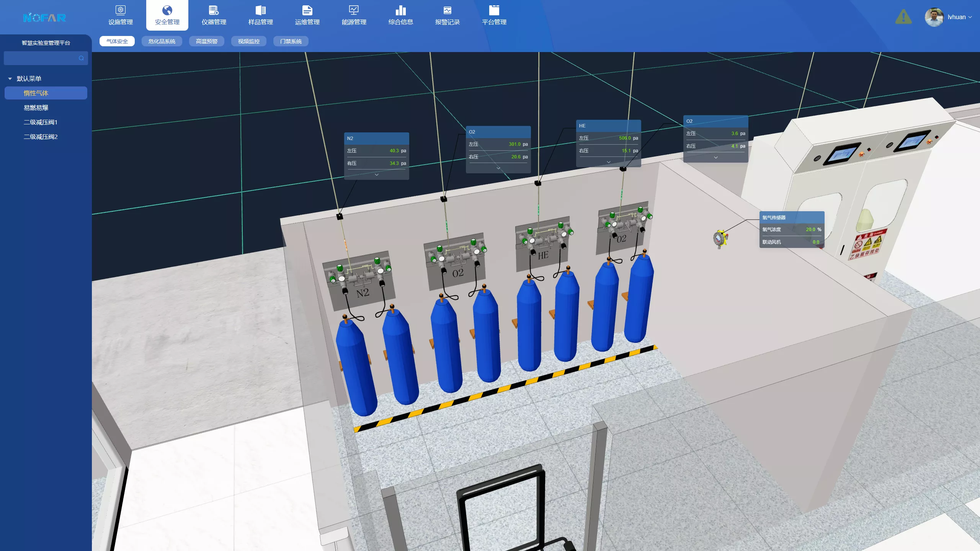The width and height of the screenshot is (980, 551).
Task: Expand the O2 card with 3.6 pa
Action: pyautogui.click(x=716, y=158)
